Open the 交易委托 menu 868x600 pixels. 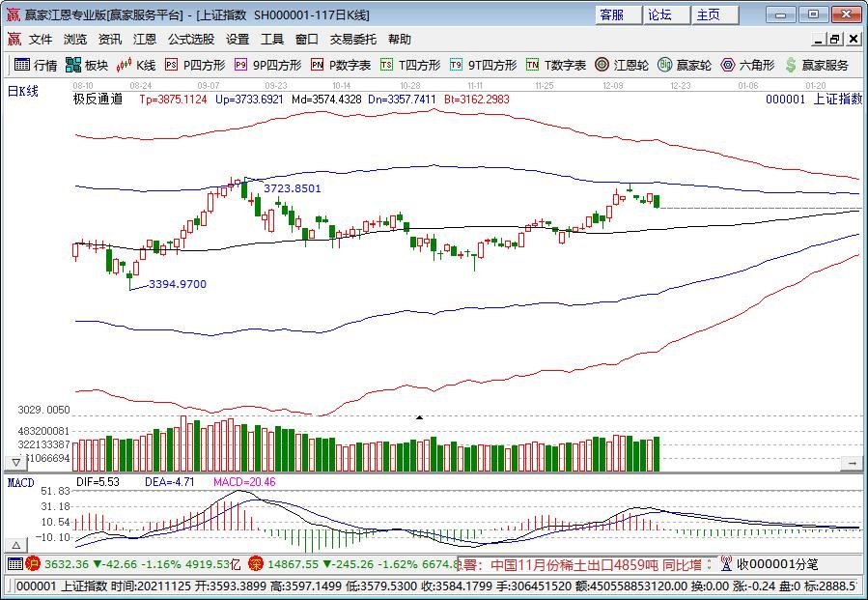coord(353,40)
